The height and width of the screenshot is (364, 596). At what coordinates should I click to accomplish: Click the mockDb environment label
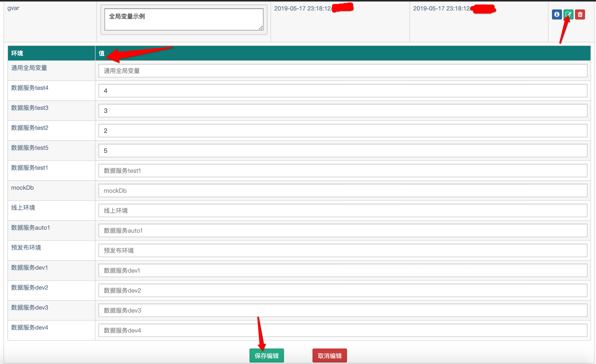point(22,187)
